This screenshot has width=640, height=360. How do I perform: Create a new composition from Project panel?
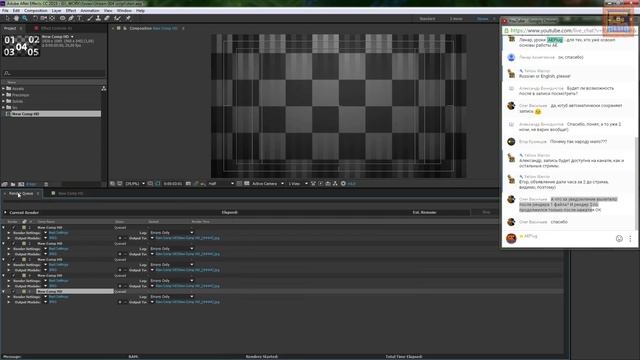pyautogui.click(x=21, y=184)
